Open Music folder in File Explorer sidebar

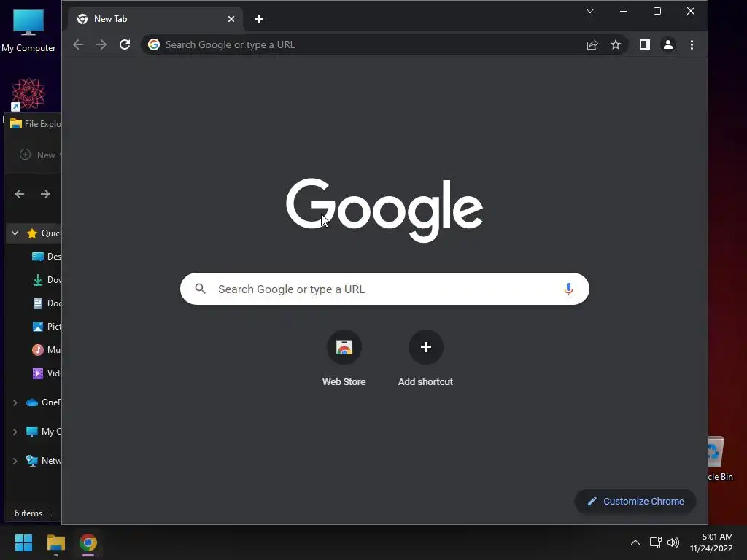[x=46, y=350]
